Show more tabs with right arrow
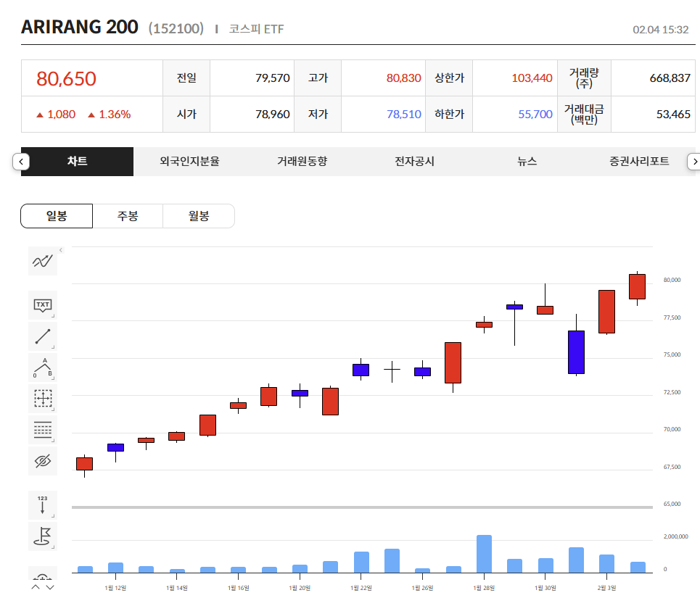 pos(694,162)
